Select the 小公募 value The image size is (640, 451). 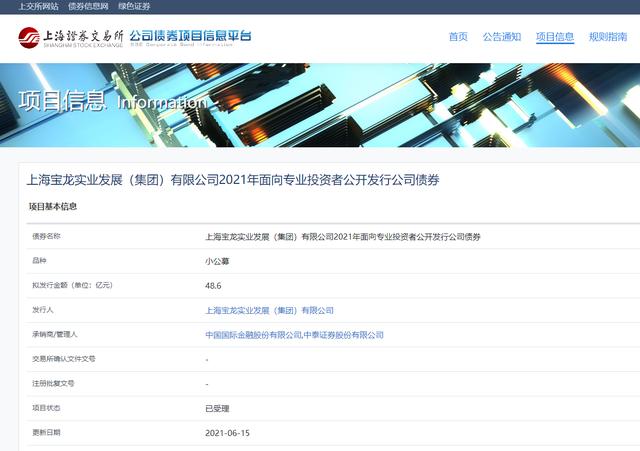pyautogui.click(x=217, y=261)
